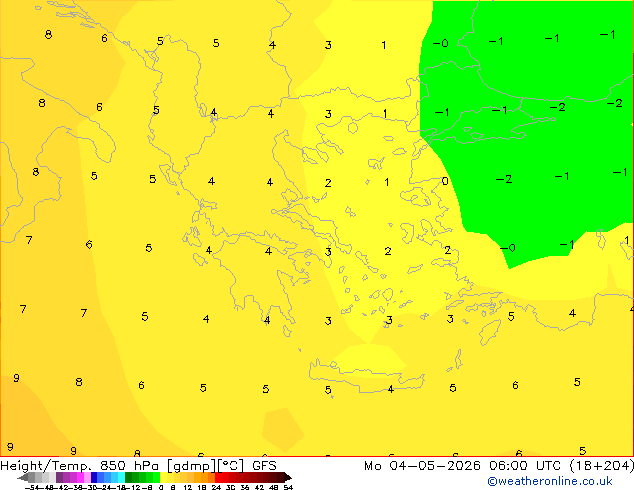Pick the red legend swatch above 24
This screenshot has width=634, height=490.
tap(218, 477)
